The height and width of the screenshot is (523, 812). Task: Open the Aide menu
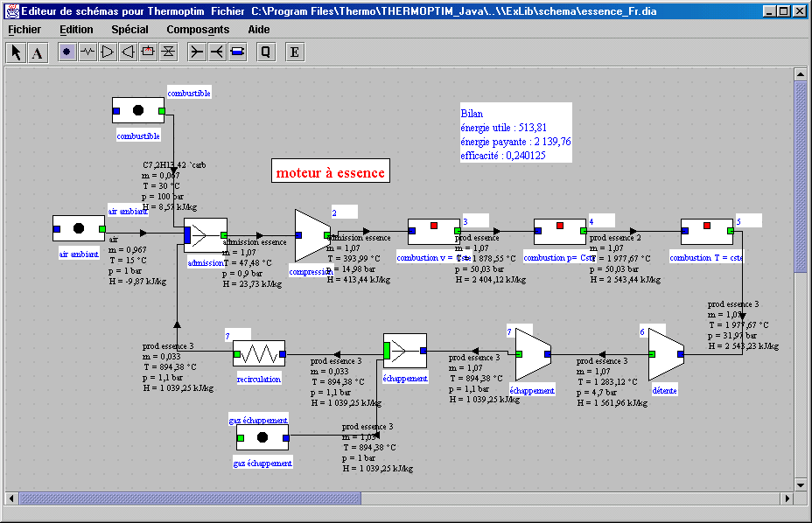pos(259,30)
